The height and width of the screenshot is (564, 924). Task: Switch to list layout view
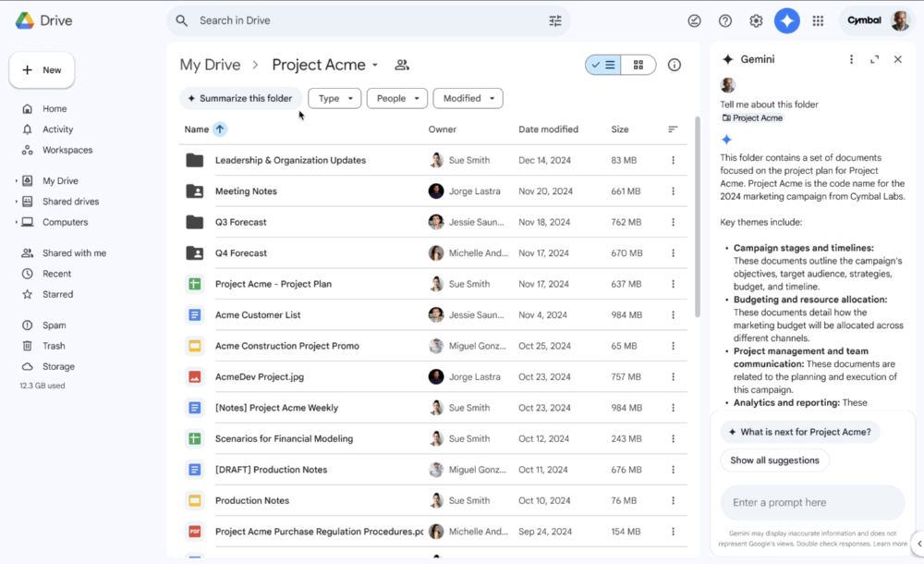603,65
